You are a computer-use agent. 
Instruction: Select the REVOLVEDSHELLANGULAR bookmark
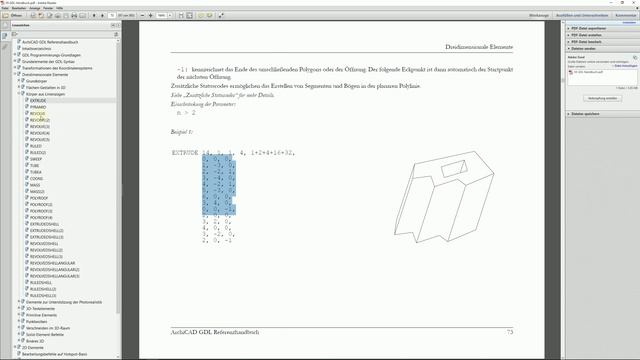(52, 263)
